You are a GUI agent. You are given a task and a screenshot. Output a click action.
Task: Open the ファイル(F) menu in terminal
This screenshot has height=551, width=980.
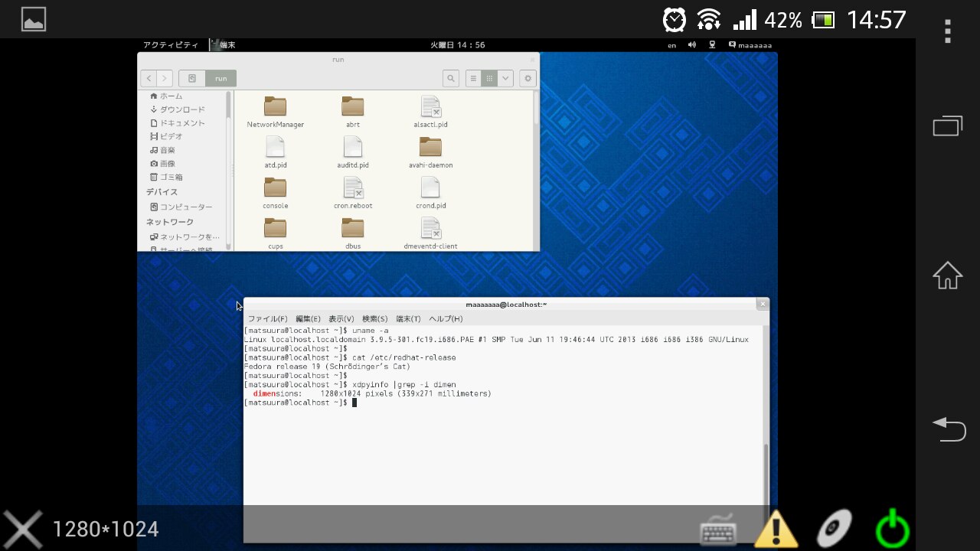pos(267,318)
